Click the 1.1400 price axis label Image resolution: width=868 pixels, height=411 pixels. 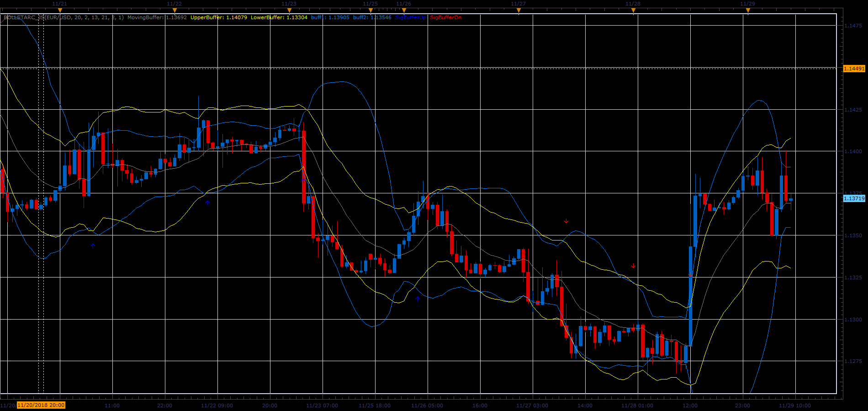coord(853,151)
